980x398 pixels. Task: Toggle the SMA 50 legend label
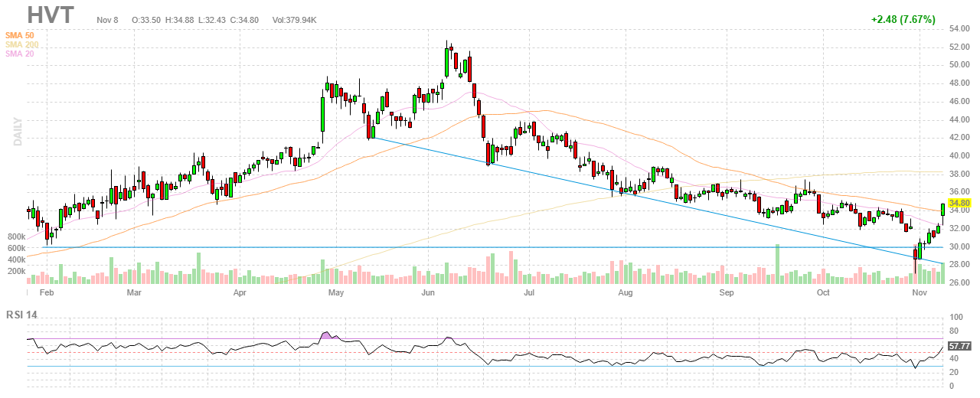[x=18, y=35]
